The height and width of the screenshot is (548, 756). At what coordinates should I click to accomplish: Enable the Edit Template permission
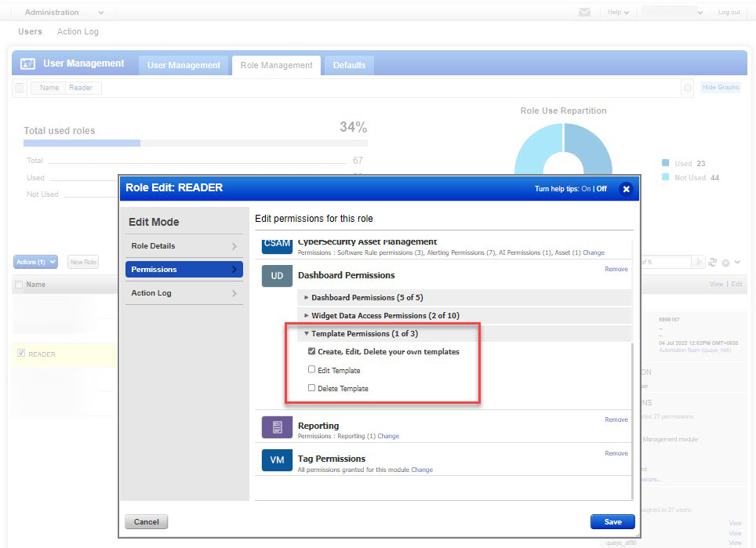(x=311, y=370)
